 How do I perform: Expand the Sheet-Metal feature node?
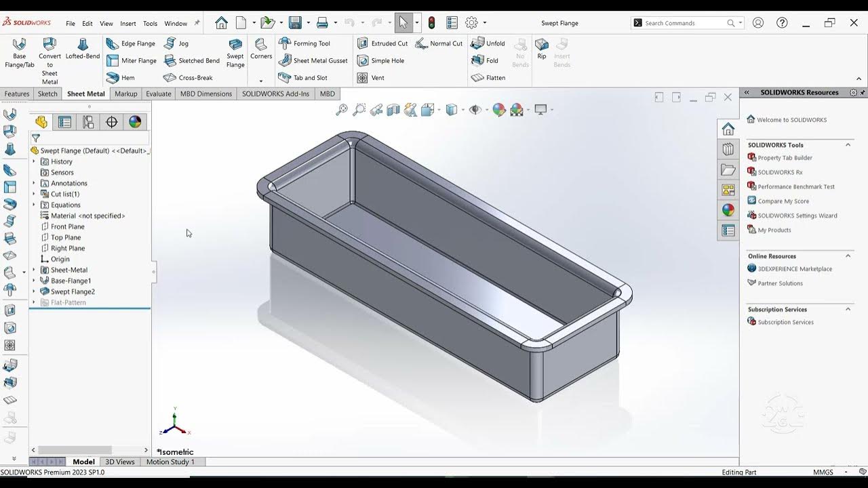click(34, 270)
